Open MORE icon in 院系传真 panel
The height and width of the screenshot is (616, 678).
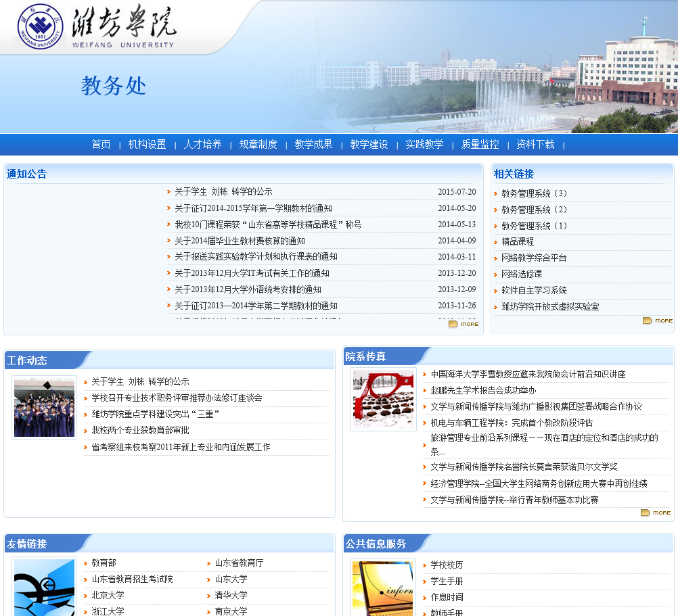pyautogui.click(x=656, y=513)
